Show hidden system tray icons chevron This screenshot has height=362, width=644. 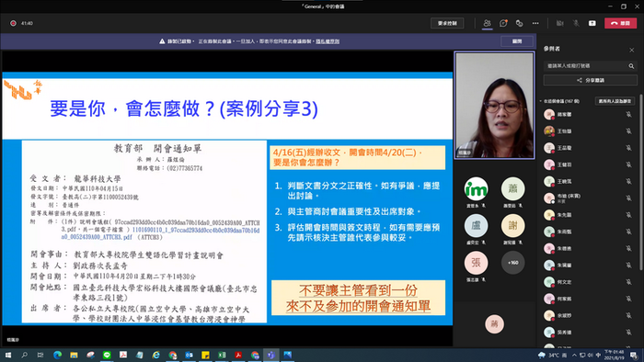pos(574,355)
